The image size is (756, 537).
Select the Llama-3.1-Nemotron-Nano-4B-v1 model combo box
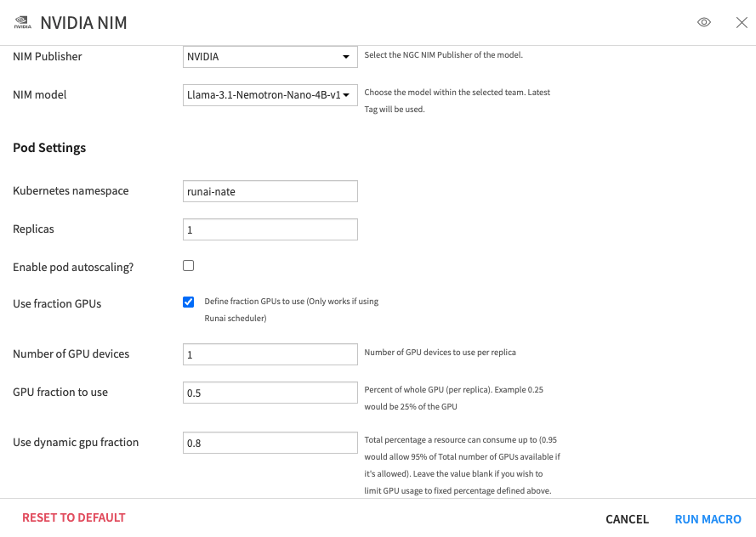pyautogui.click(x=270, y=95)
